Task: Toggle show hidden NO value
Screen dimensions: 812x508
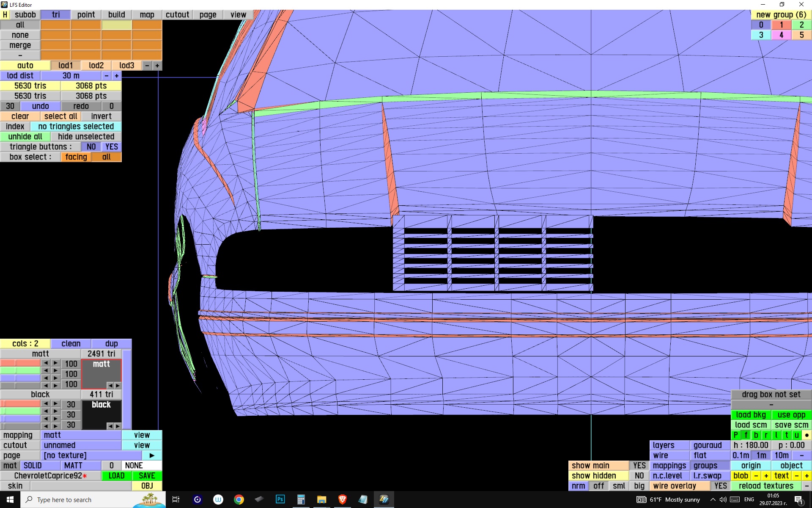Action: point(639,476)
